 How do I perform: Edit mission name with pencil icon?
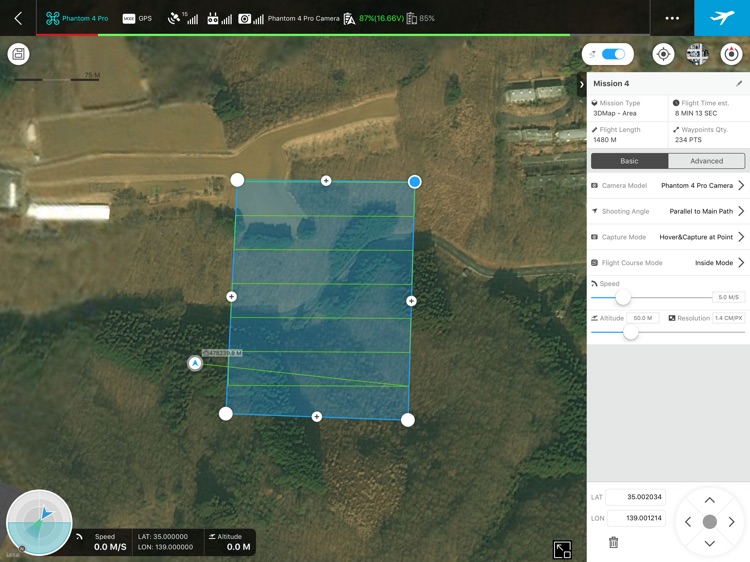(x=739, y=83)
